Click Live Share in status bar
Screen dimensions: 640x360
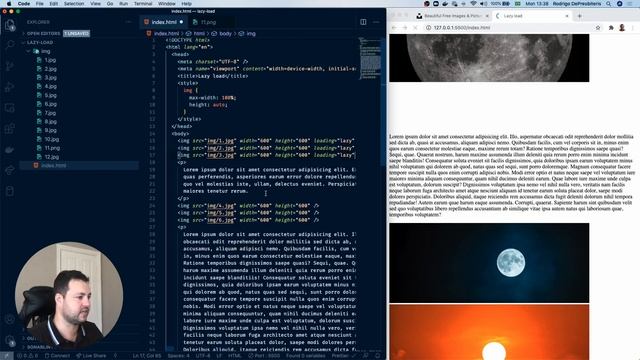(91, 356)
